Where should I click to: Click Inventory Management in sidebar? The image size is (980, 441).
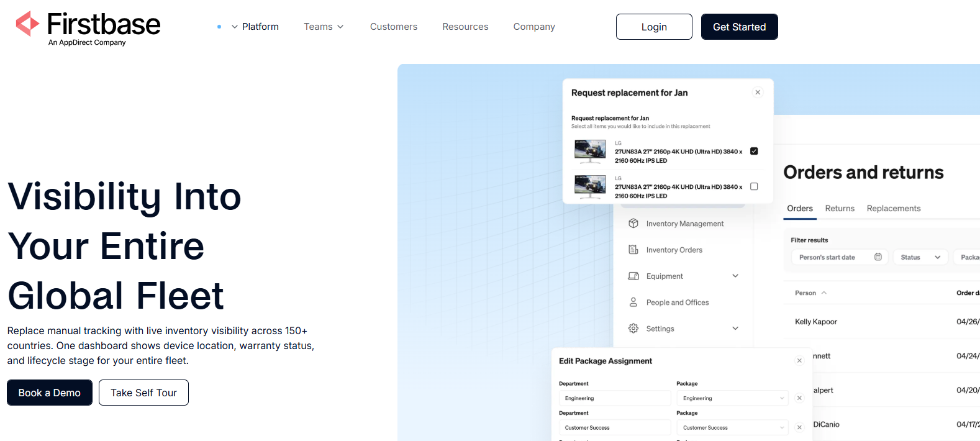[x=685, y=224]
